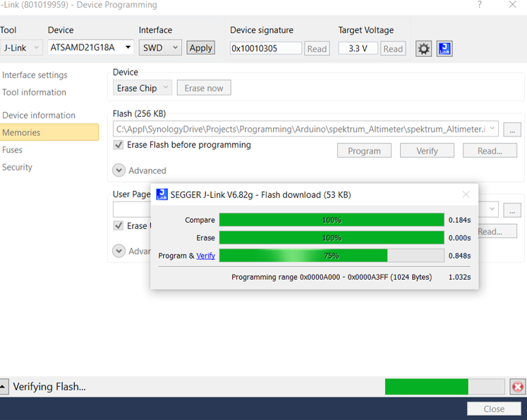527x420 pixels.
Task: Click the 1.032s total time value
Action: pyautogui.click(x=459, y=277)
